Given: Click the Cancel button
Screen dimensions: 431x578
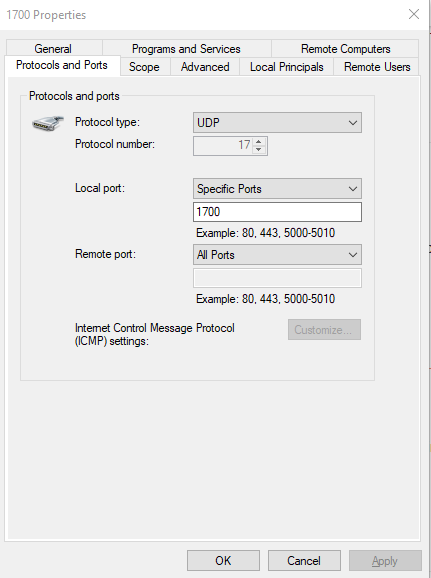Looking at the screenshot, I should pos(304,561).
